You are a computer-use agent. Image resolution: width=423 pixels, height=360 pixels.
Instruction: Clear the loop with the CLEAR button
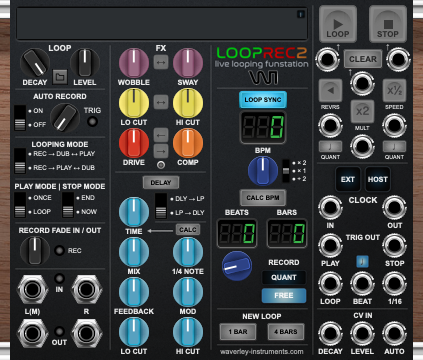point(363,59)
